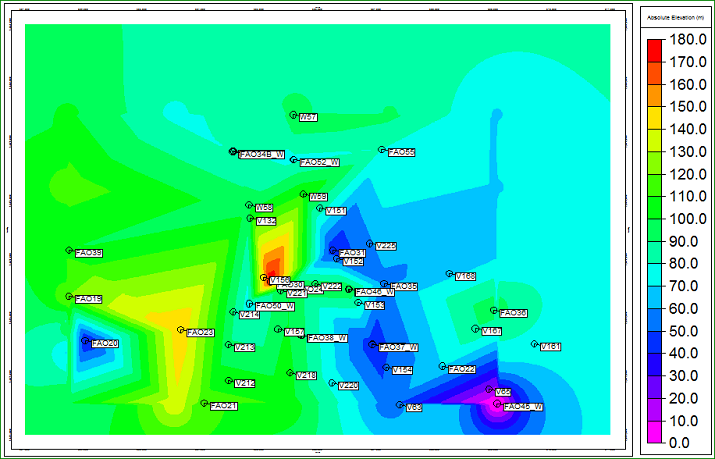Select the FAO36 well marker

[493, 310]
